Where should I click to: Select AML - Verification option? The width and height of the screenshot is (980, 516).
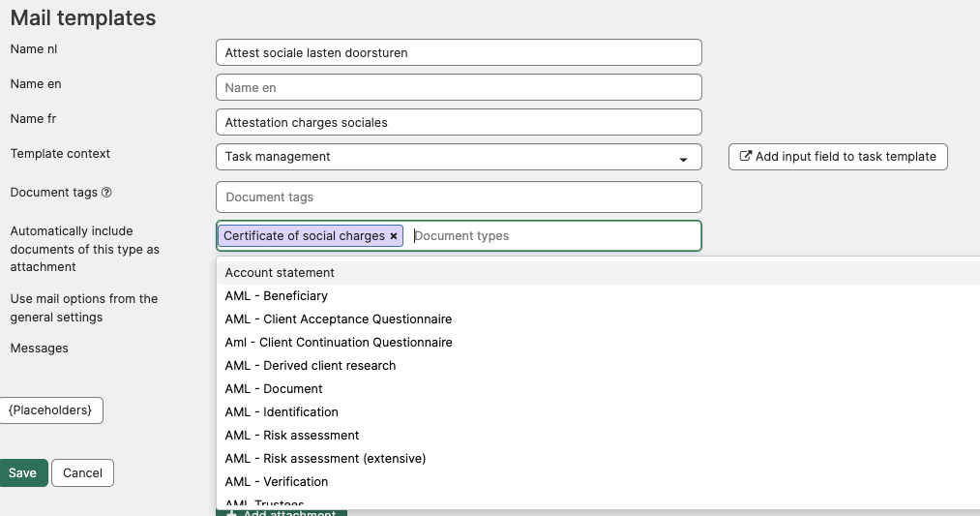click(598, 481)
